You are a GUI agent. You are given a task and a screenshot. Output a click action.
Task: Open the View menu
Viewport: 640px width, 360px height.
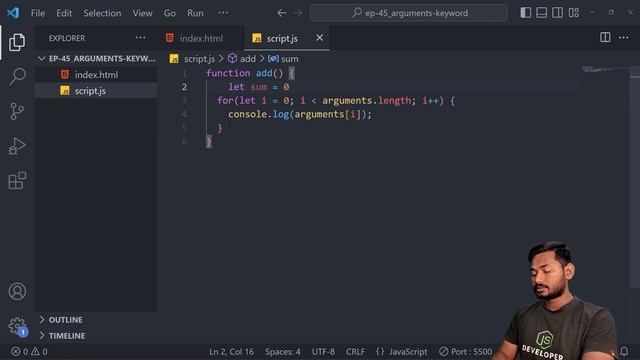click(142, 13)
